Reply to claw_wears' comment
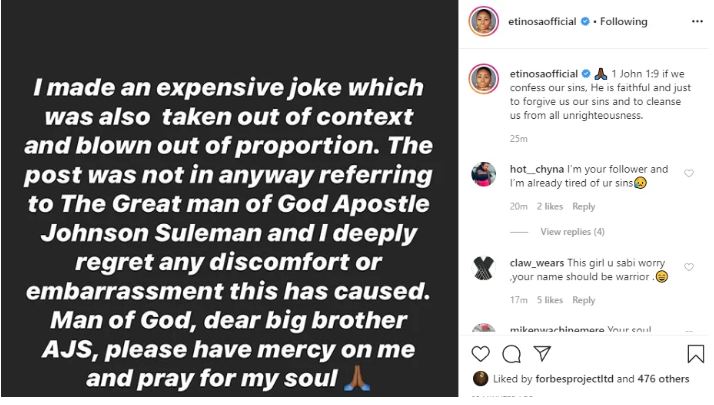Screen dimensions: 714x405 coord(584,300)
